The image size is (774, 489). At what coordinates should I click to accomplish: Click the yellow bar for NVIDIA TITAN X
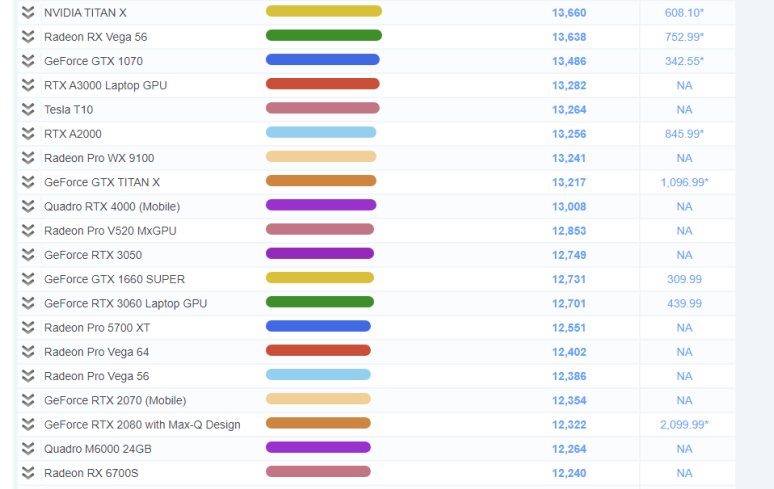324,11
